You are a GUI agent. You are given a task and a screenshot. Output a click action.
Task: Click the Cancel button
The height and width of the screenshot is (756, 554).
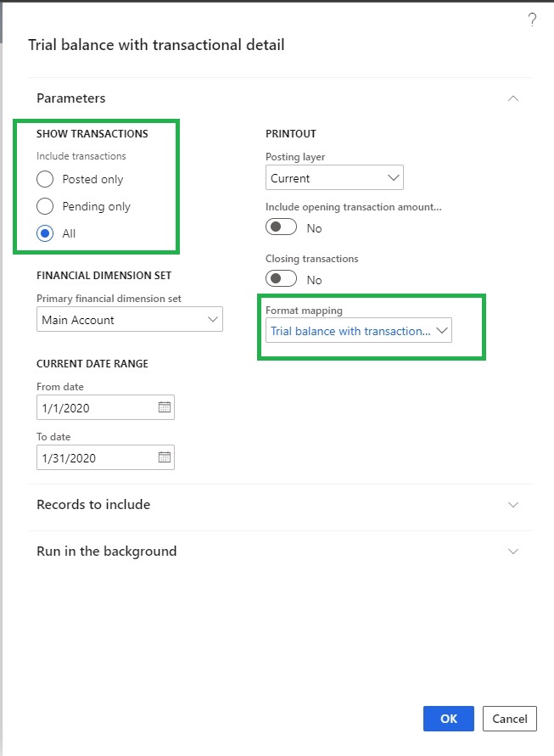click(510, 719)
